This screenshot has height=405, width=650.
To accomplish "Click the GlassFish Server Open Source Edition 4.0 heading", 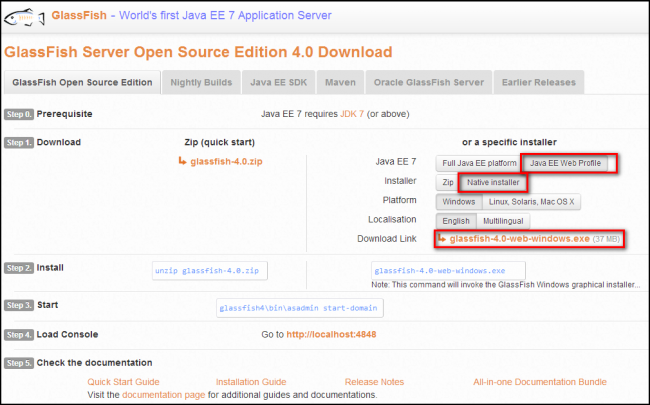I will [x=198, y=52].
